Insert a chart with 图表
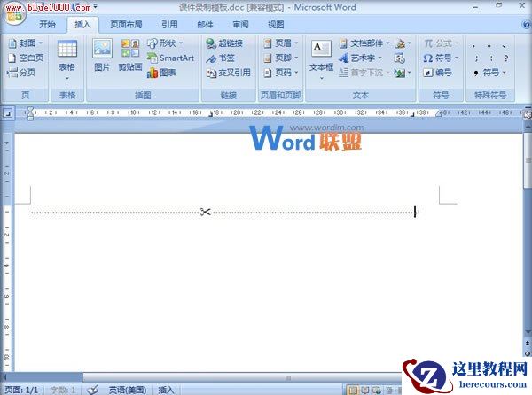Viewport: 532px width, 395px height. (161, 73)
